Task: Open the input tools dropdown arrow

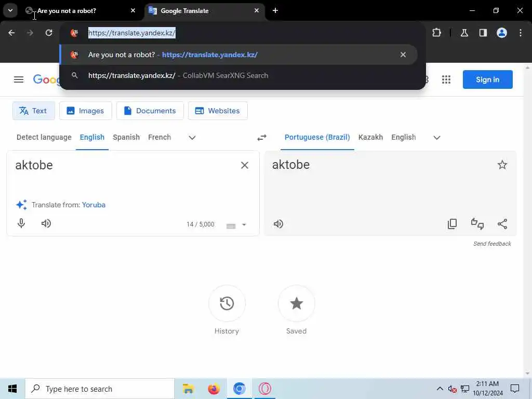Action: point(244,224)
